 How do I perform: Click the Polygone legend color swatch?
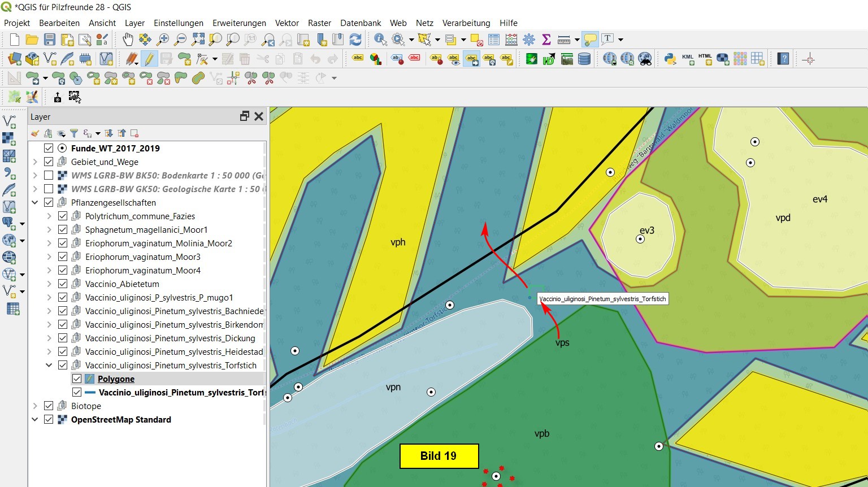[x=90, y=379]
